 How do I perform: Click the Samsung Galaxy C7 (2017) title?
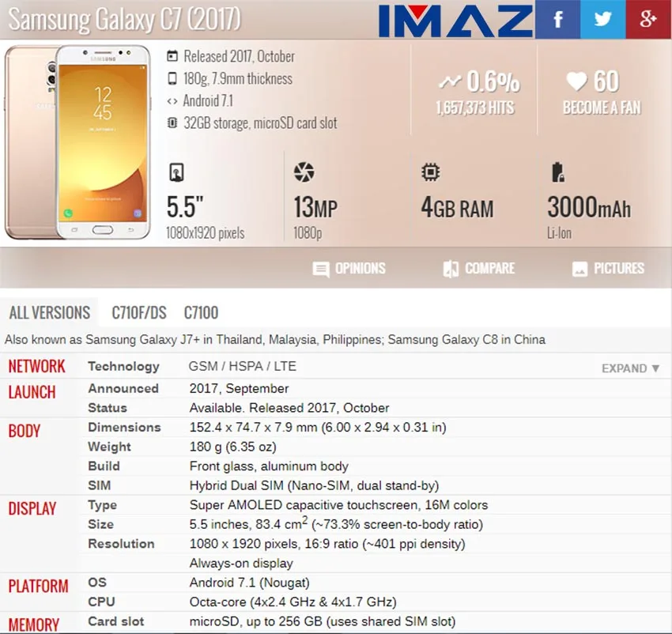[124, 19]
